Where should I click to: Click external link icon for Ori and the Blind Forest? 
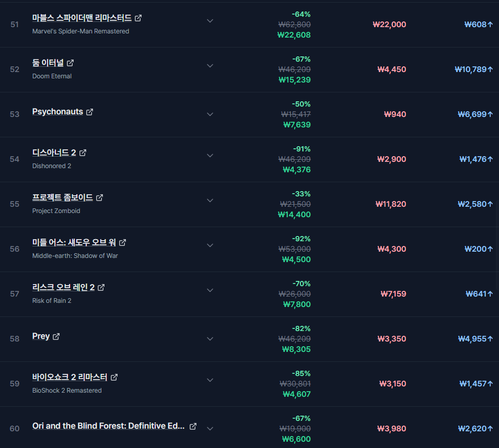click(x=193, y=427)
